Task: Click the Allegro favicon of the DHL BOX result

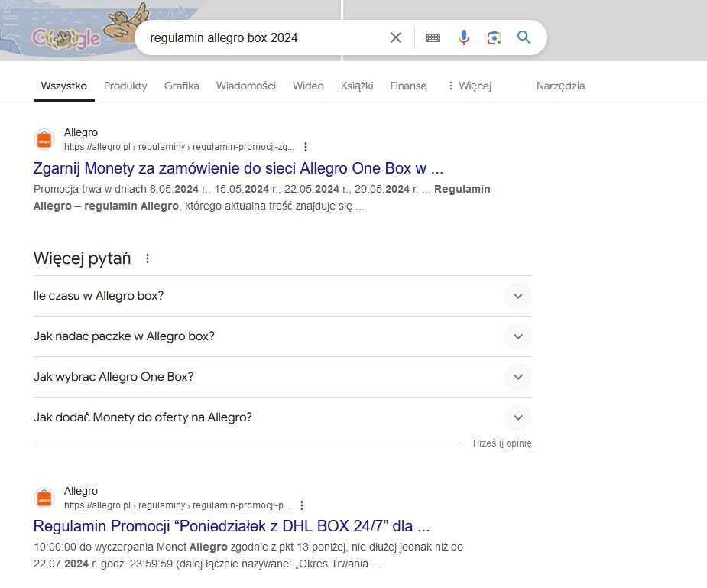Action: click(x=44, y=498)
